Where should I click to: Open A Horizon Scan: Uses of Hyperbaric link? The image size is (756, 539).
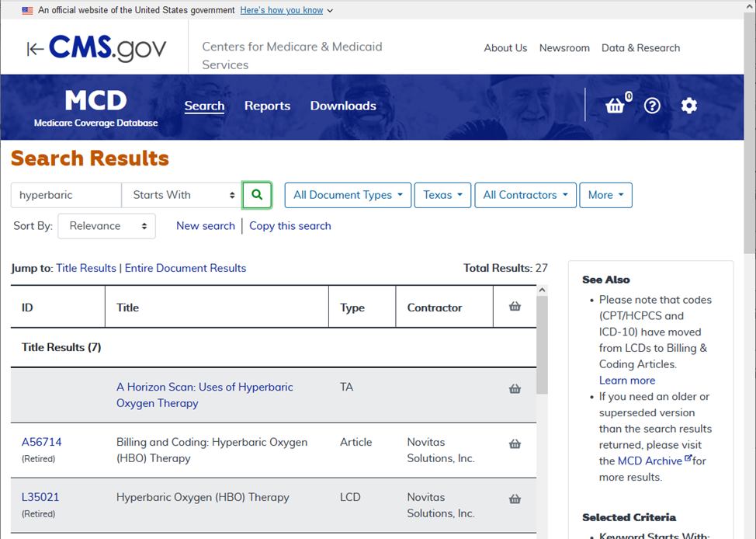pyautogui.click(x=204, y=395)
